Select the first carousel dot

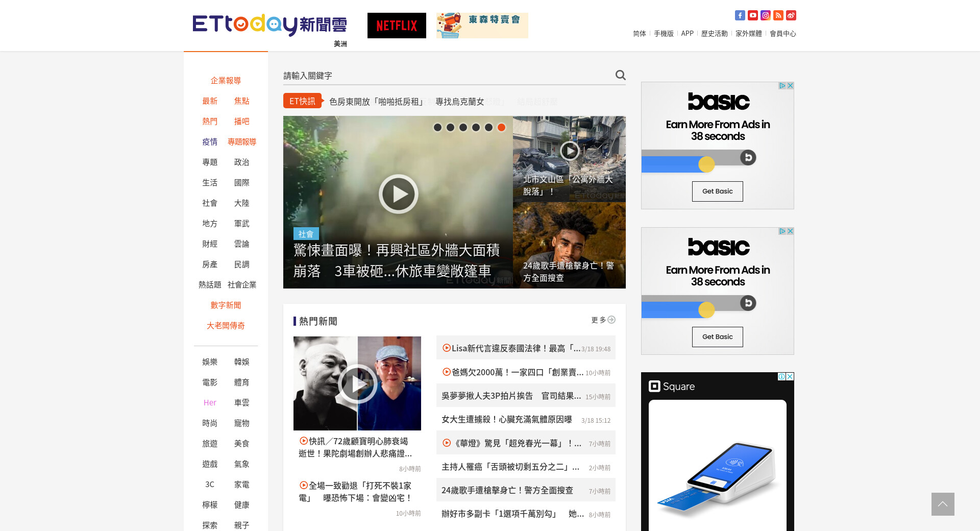(437, 128)
